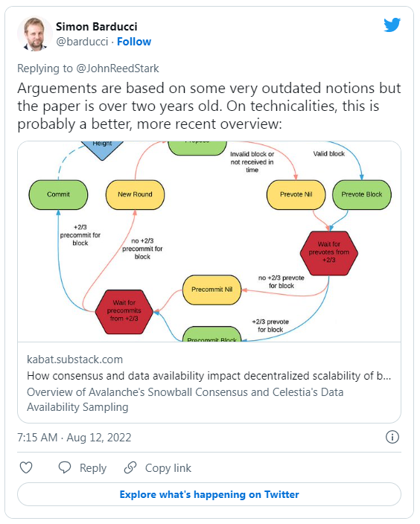Click the tweet text starting 'Arguements are based'
The image size is (420, 524).
[x=209, y=106]
